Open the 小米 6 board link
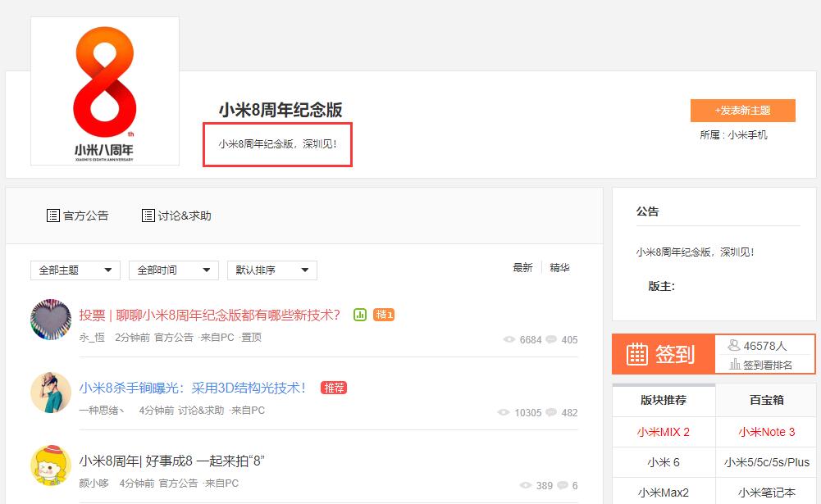821x504 pixels. [x=664, y=463]
